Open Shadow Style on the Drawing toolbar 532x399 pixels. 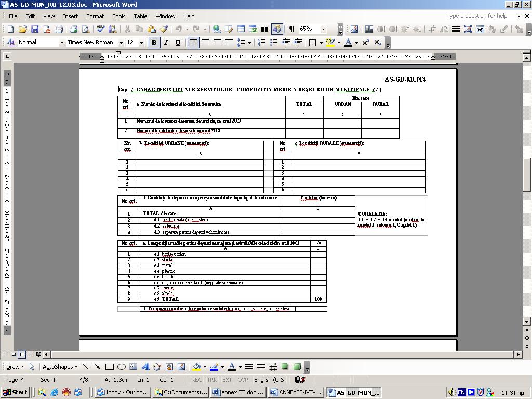point(285,367)
